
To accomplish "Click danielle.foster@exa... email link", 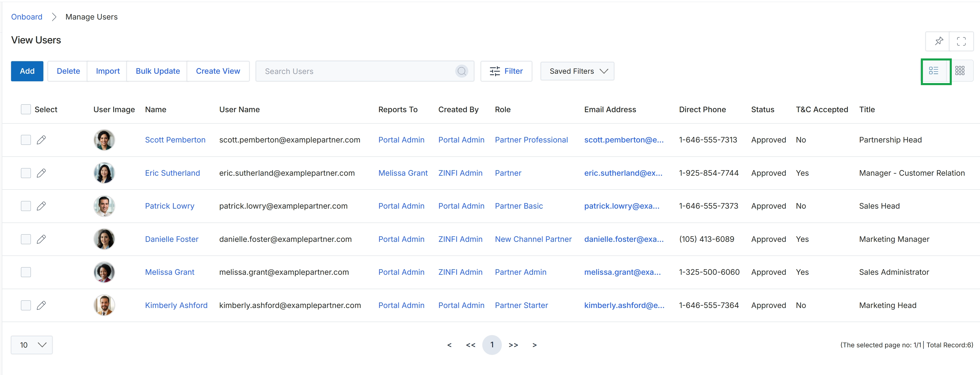I will point(624,239).
